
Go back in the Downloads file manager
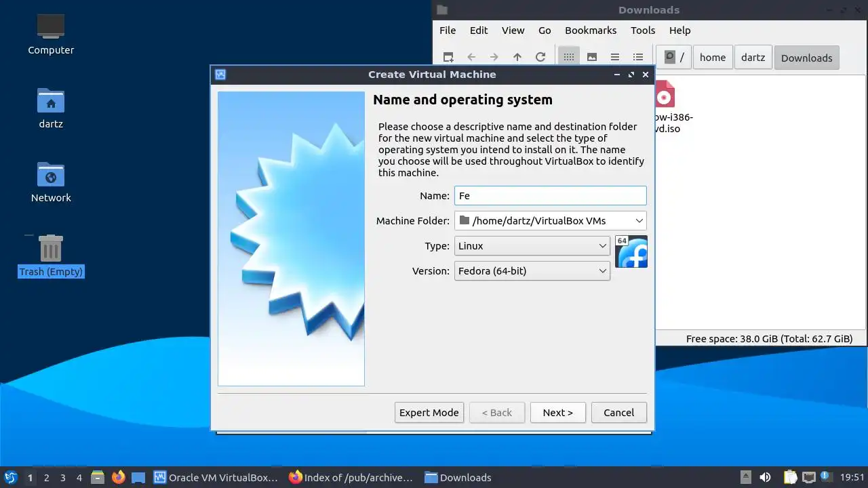click(471, 58)
